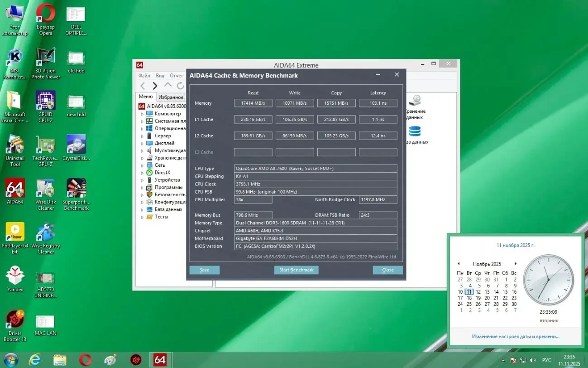Click the Start Benchmark button
The width and height of the screenshot is (588, 368).
pos(296,270)
